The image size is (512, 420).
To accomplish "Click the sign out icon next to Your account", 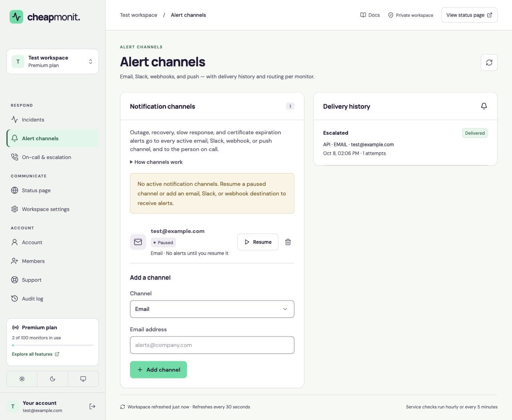I will (92, 406).
